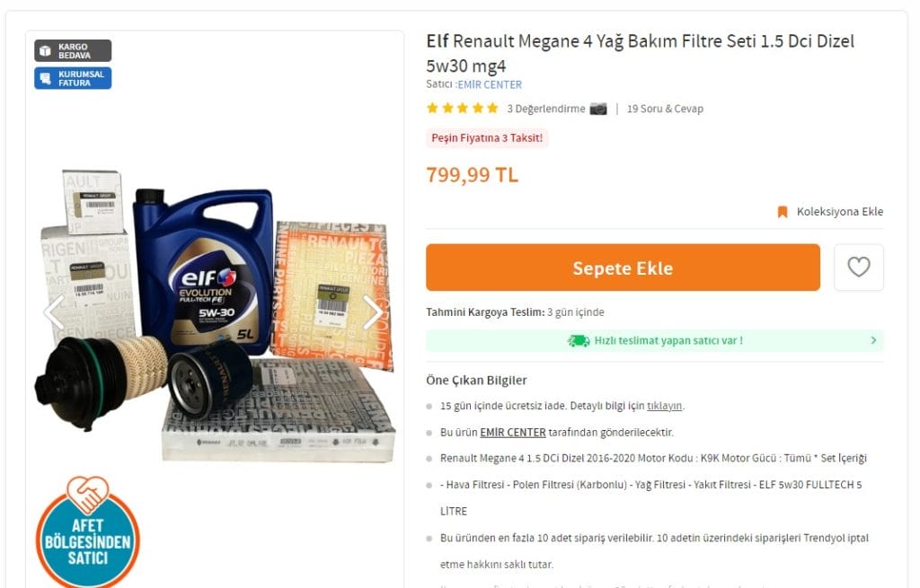The width and height of the screenshot is (920, 588).
Task: Click the Peşin Fiyatına 3 Taksit label
Action: tap(487, 137)
